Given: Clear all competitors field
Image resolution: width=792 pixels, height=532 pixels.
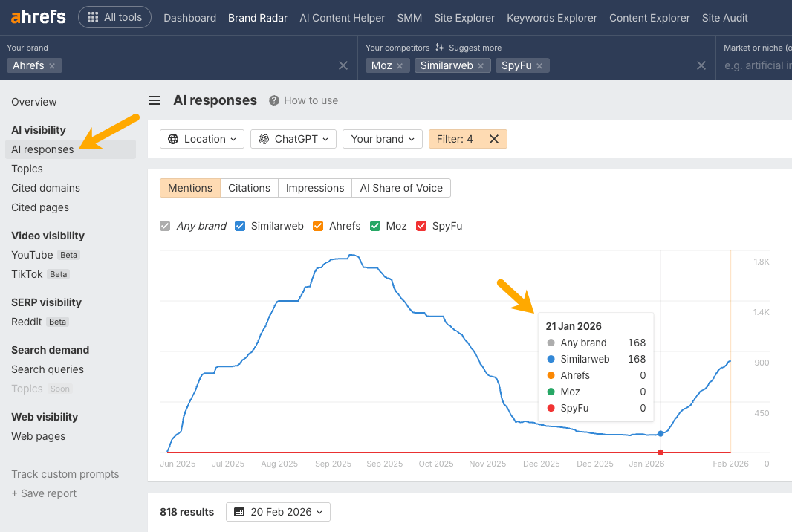Looking at the screenshot, I should [x=701, y=66].
